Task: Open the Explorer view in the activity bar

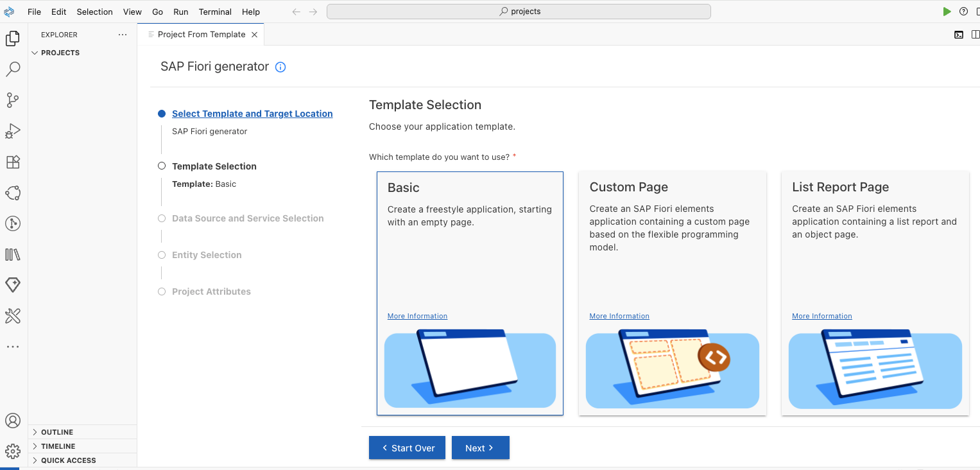Action: [x=13, y=39]
